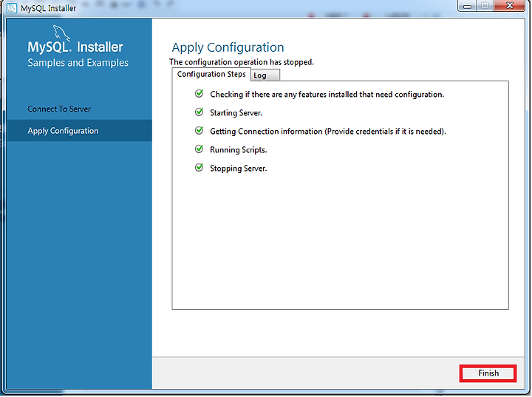Switch to the Log tab

[265, 75]
